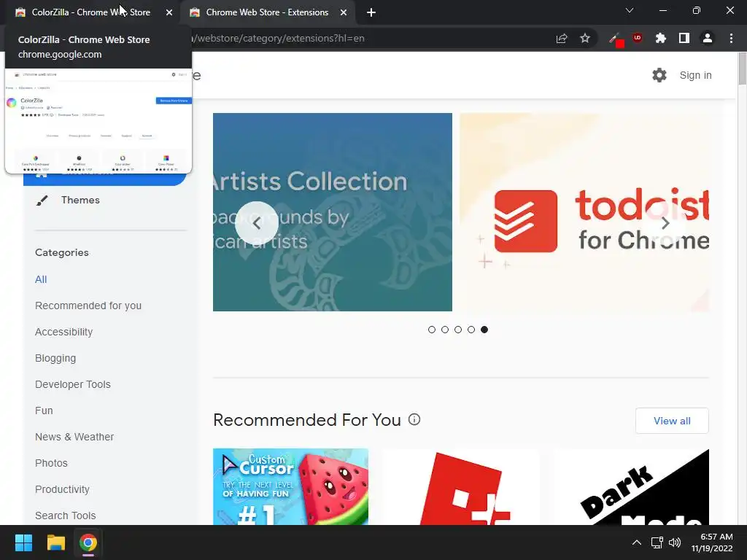
Task: Select the third carousel dot indicator
Action: tap(458, 330)
